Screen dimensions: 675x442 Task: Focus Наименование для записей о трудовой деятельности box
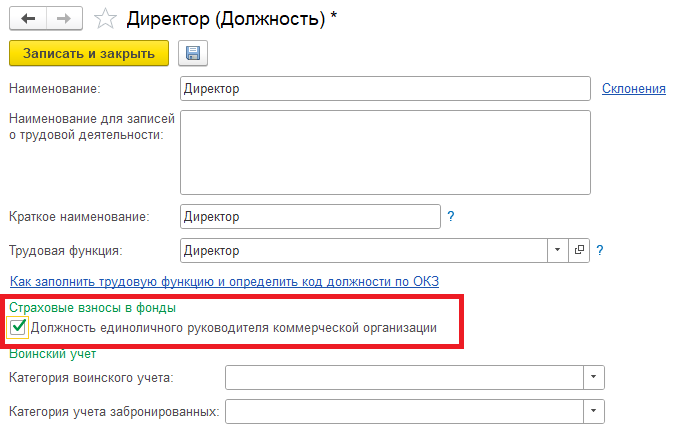click(384, 151)
